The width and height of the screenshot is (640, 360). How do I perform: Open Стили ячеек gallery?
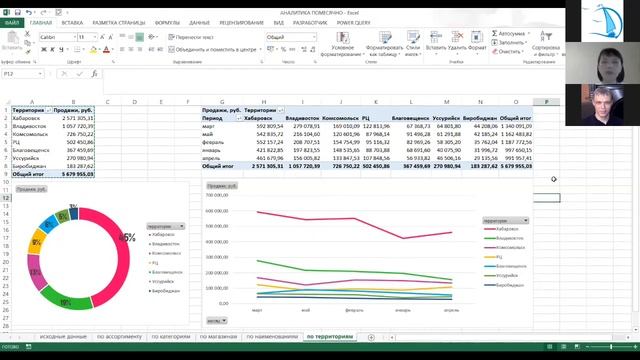coord(413,44)
